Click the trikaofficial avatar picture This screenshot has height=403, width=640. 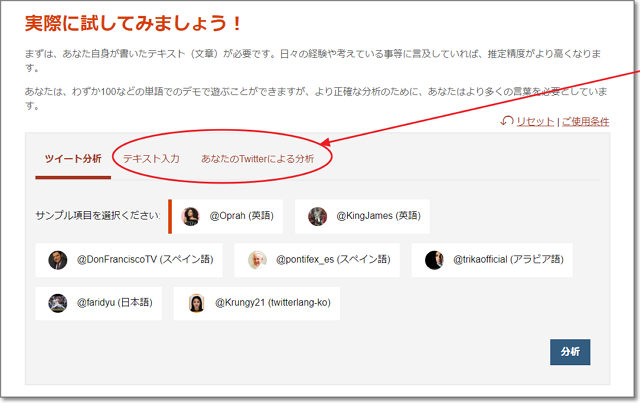433,260
